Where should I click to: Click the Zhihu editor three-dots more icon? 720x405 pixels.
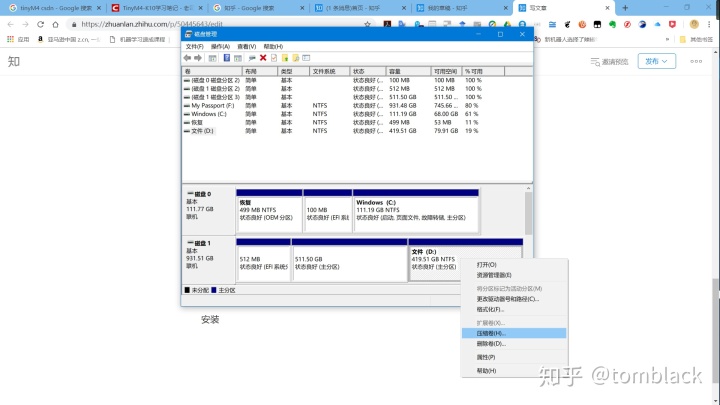point(696,61)
